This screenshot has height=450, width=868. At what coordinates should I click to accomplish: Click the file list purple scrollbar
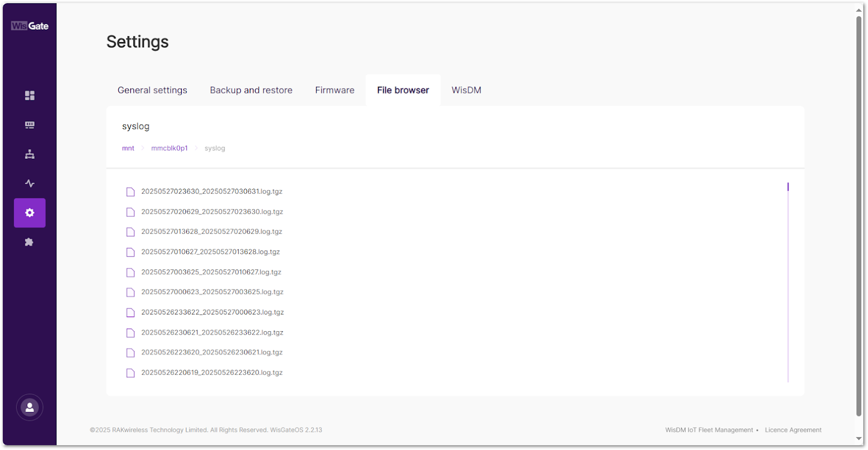(788, 187)
